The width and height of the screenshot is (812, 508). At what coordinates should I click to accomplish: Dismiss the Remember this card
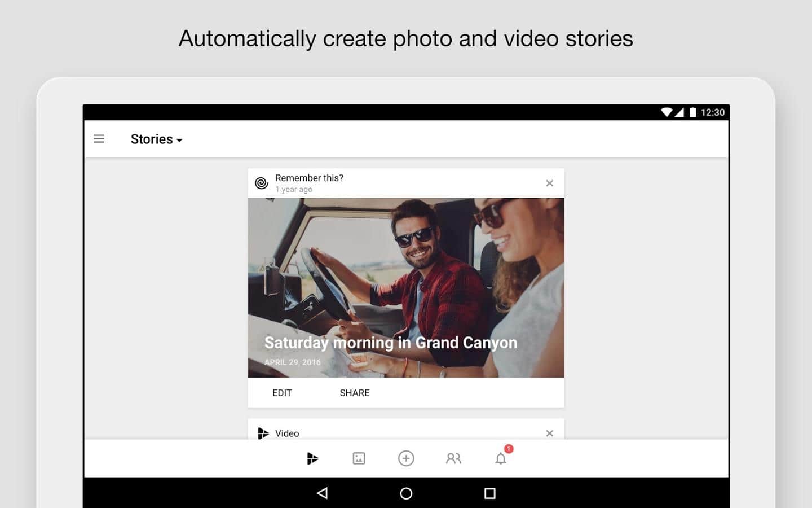(549, 183)
